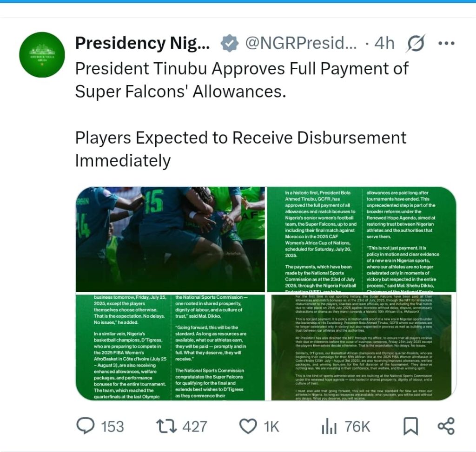The height and width of the screenshot is (452, 476).
Task: Open the @NGRPresid... handle link
Action: pyautogui.click(x=301, y=43)
